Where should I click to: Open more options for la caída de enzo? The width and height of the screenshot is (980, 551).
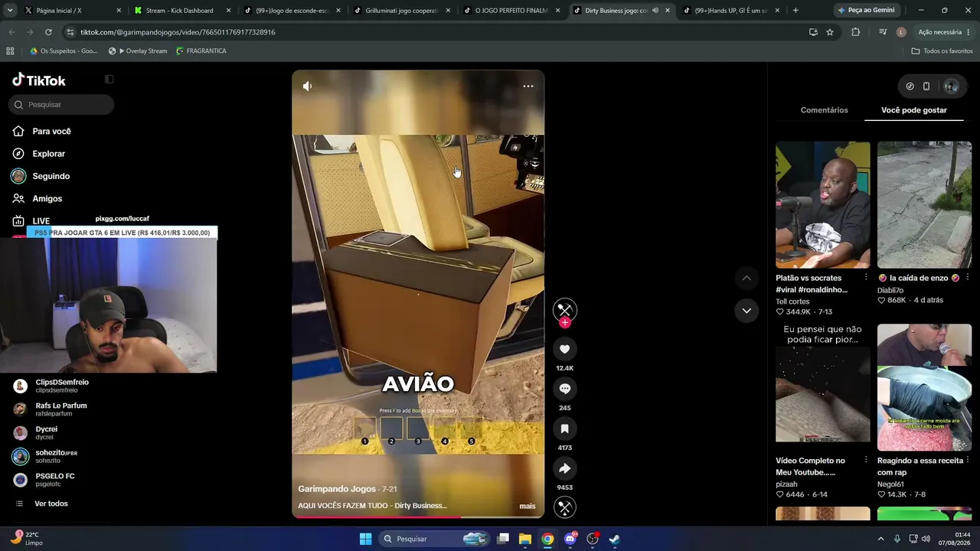click(x=968, y=278)
